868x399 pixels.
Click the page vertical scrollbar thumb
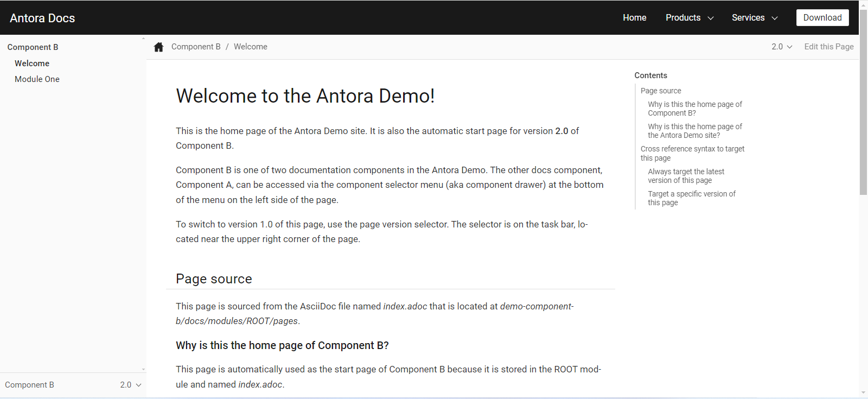[x=863, y=102]
